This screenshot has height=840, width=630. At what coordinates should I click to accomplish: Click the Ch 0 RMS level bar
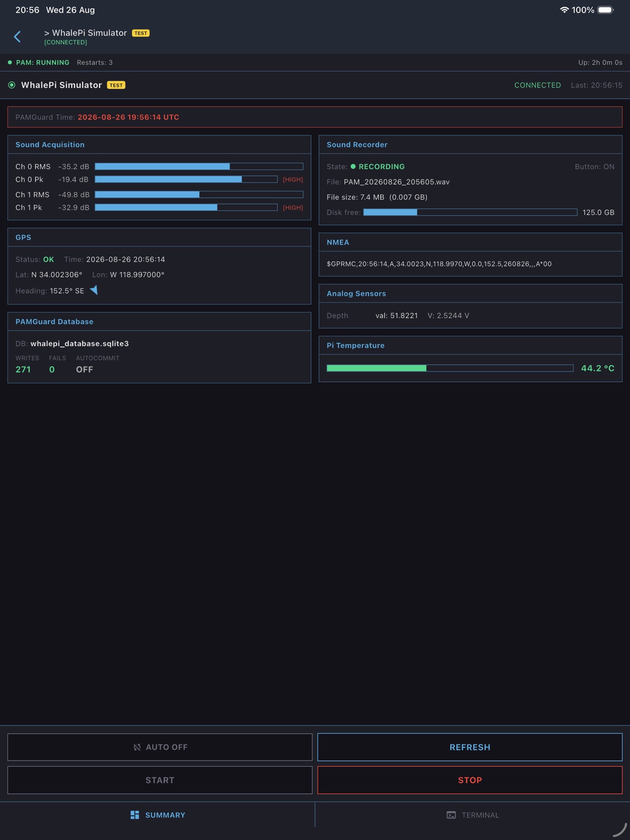[199, 167]
